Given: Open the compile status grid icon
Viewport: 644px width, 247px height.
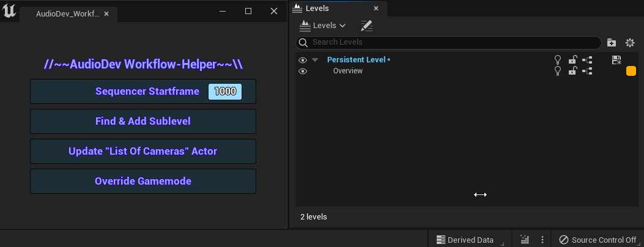Looking at the screenshot, I should coord(525,240).
